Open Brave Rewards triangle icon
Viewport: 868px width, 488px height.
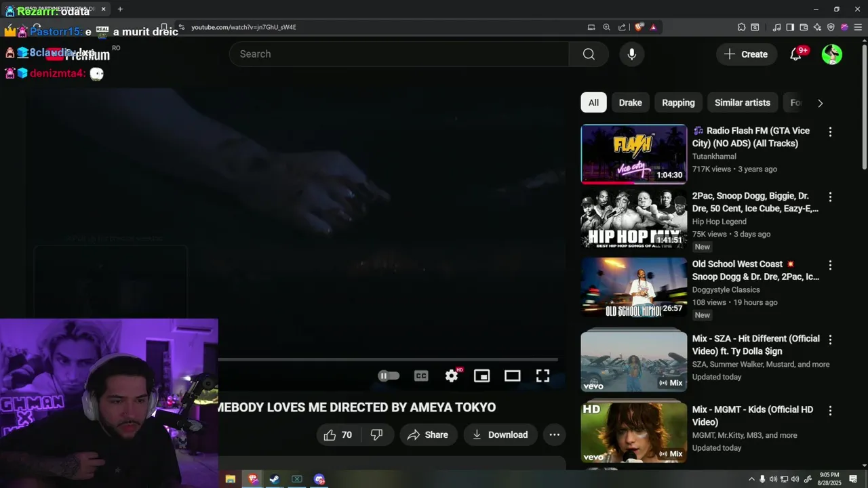653,27
